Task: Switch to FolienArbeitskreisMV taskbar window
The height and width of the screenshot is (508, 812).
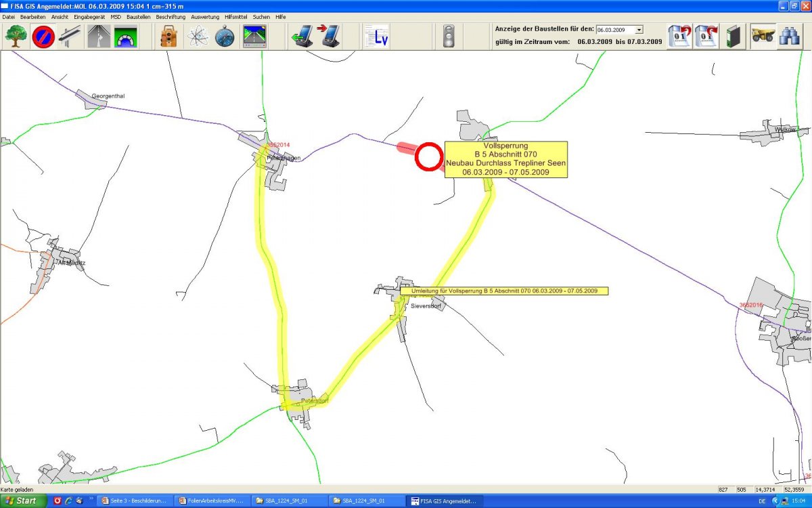Action: (210, 501)
